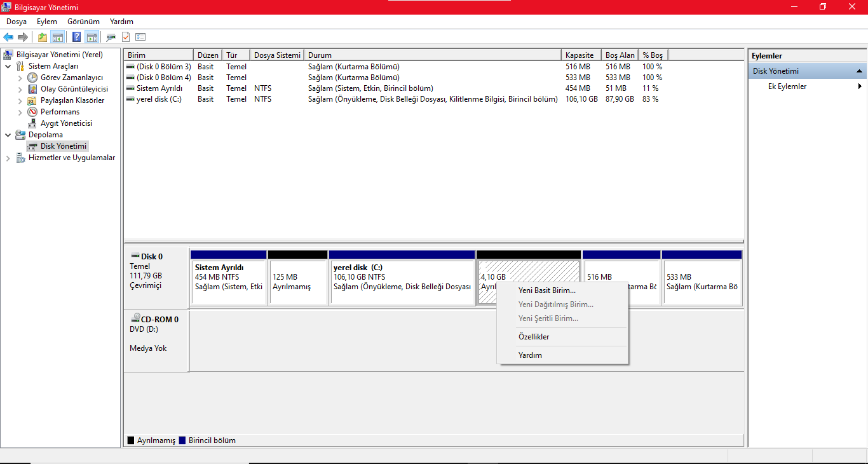Open Help with the blue question mark icon
This screenshot has width=868, height=464.
pos(77,37)
